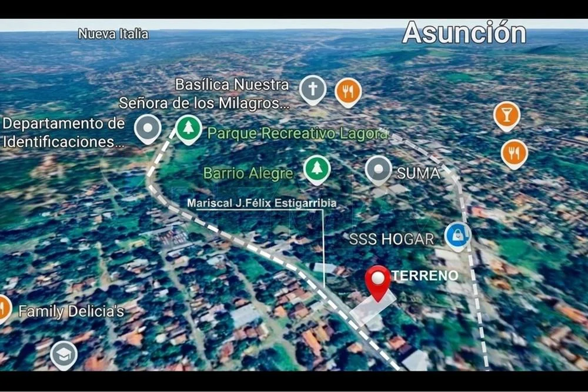Click the church pin for the Basílica
This screenshot has height=392, width=588.
[313, 89]
